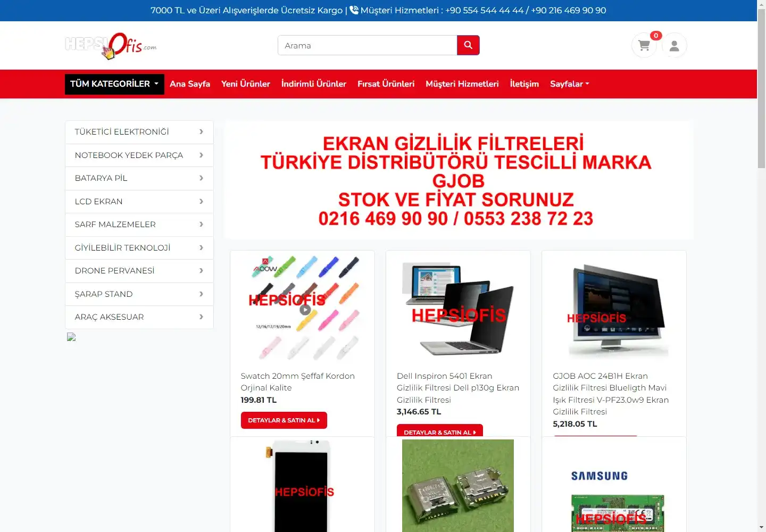Expand LCD EKRAN category chevron
Image resolution: width=766 pixels, height=532 pixels.
tap(201, 202)
